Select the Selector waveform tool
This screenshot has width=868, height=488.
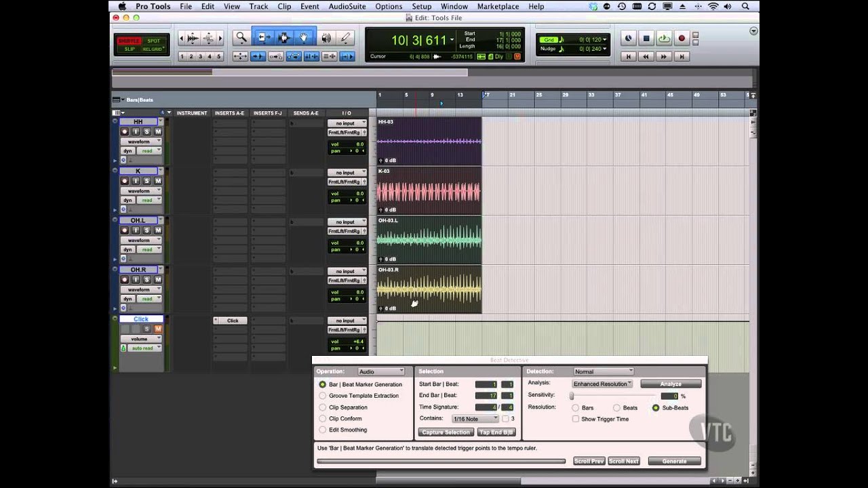coord(283,39)
